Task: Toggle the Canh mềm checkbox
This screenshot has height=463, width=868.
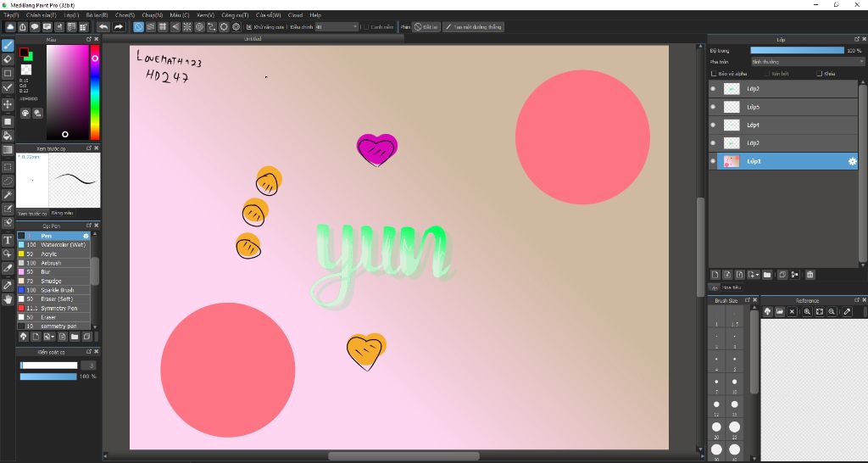Action: 366,26
